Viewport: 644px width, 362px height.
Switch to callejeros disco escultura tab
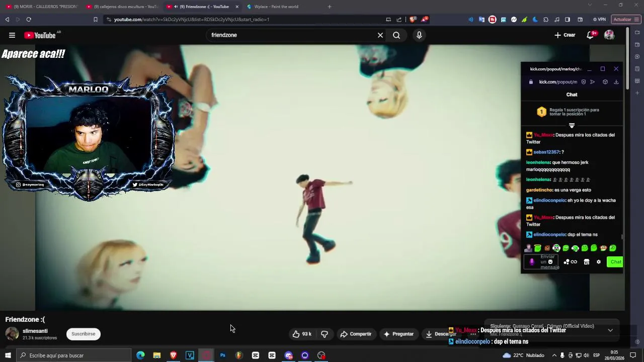(122, 7)
